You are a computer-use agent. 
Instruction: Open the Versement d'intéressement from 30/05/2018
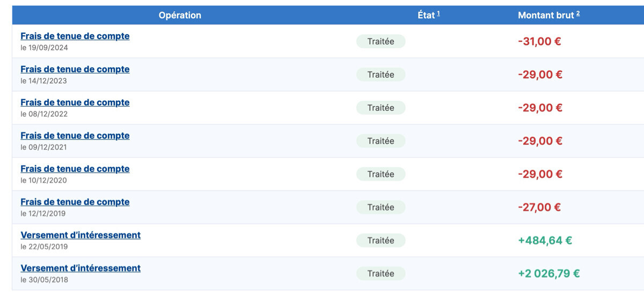click(x=80, y=269)
